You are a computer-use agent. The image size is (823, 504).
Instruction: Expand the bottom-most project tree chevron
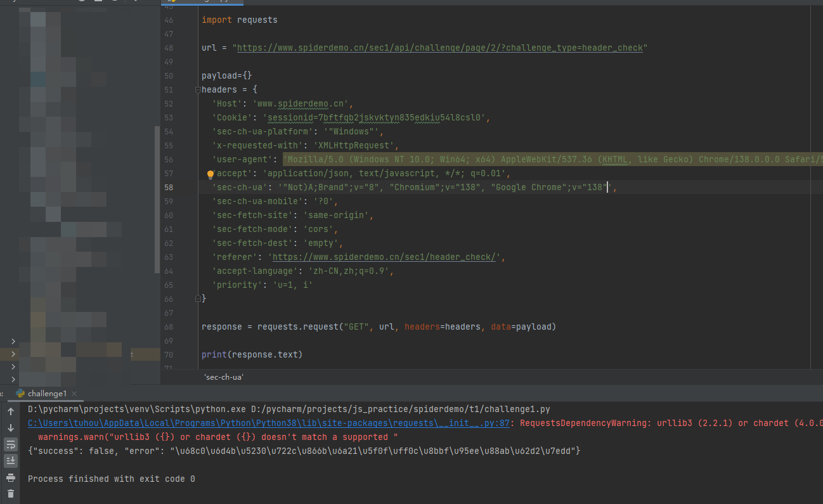pyautogui.click(x=13, y=378)
